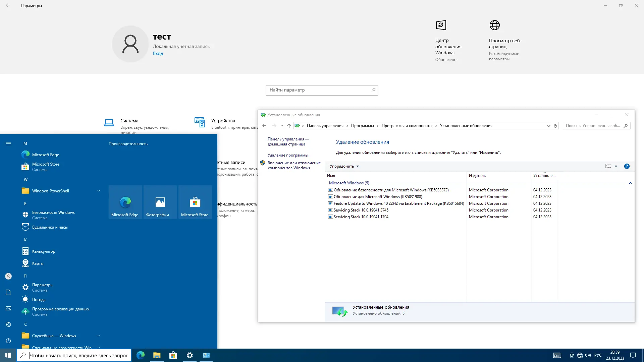Open the Organize (Упорядочить) dropdown
Image resolution: width=644 pixels, height=362 pixels.
point(344,166)
